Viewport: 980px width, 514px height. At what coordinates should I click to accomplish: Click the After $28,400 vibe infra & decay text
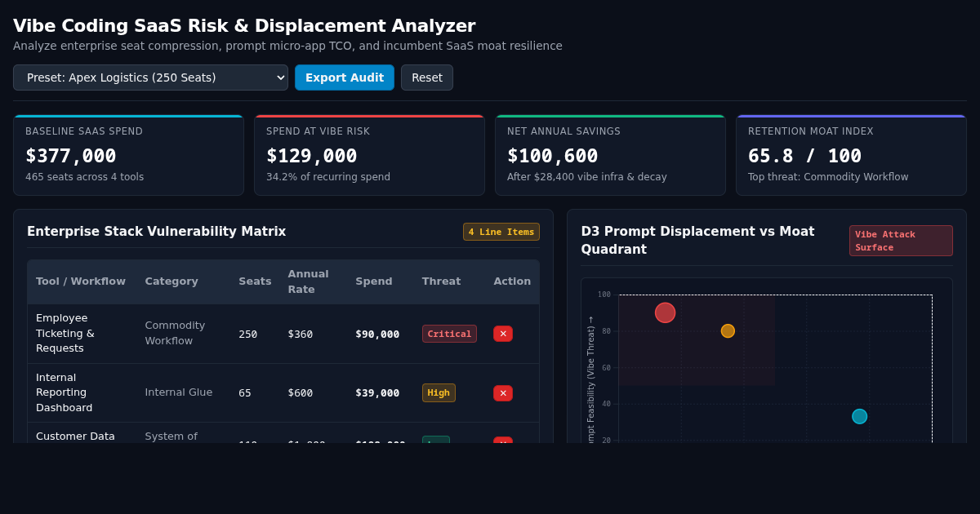(x=587, y=177)
